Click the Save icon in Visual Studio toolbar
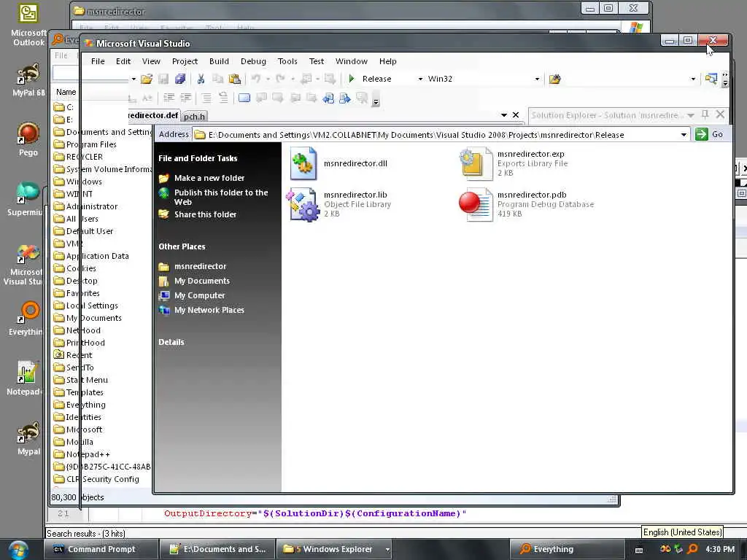This screenshot has height=560, width=747. [163, 79]
